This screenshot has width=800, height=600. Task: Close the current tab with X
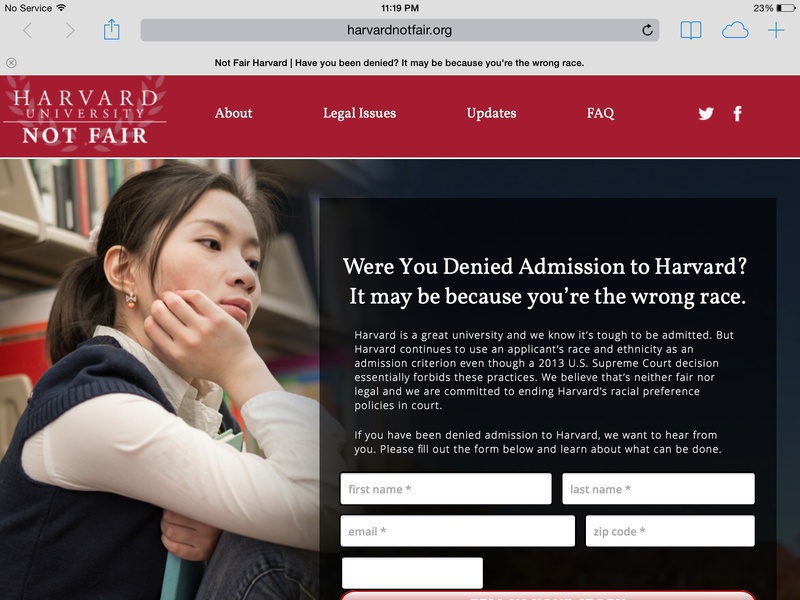coord(11,63)
